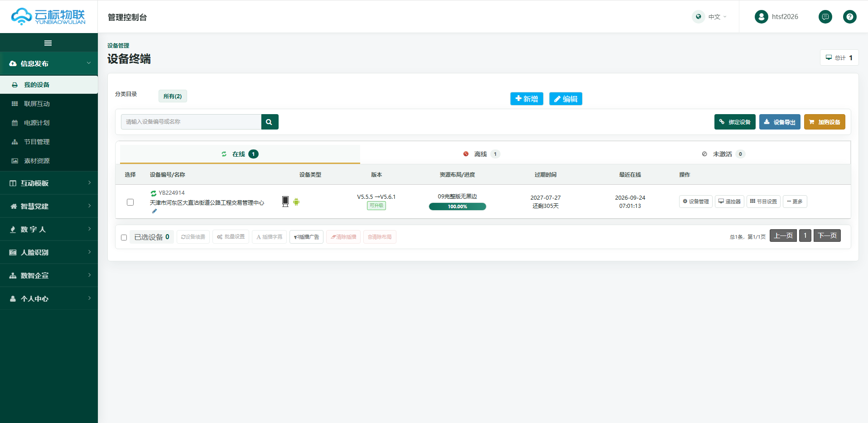Image resolution: width=868 pixels, height=423 pixels.
Task: Click the pencil edit icon under device name
Action: [154, 211]
